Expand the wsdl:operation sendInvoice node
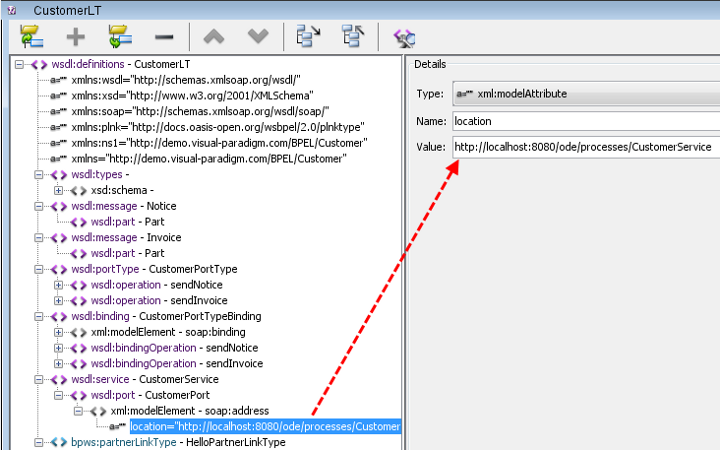Viewport: 720px width, 450px height. (x=58, y=301)
